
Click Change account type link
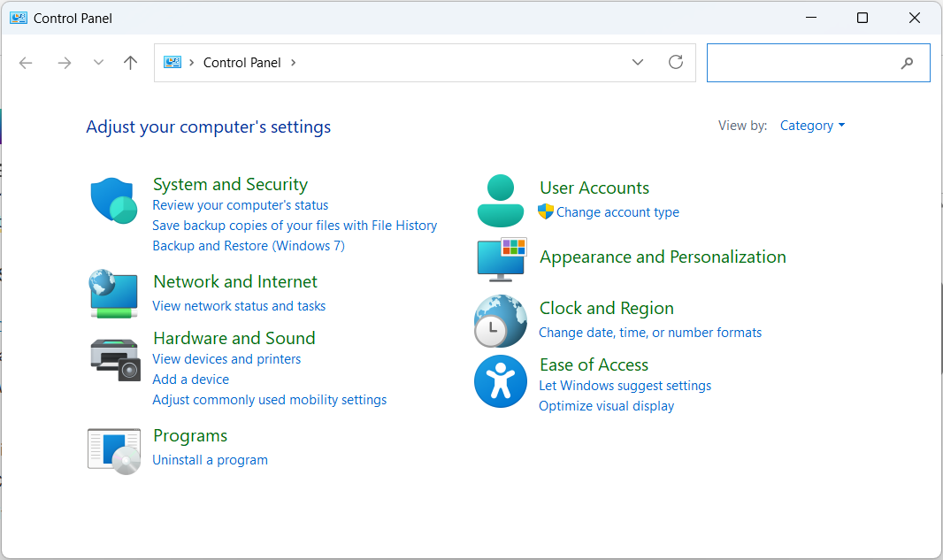pyautogui.click(x=617, y=212)
